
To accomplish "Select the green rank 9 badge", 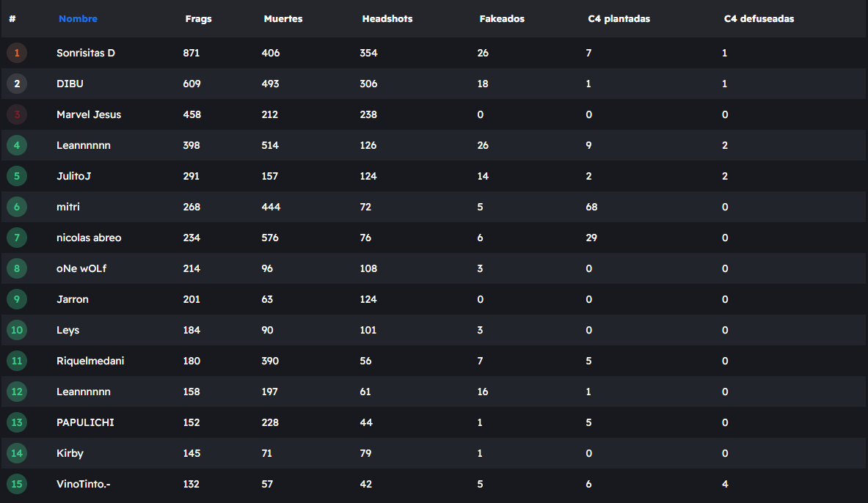I will (x=17, y=299).
